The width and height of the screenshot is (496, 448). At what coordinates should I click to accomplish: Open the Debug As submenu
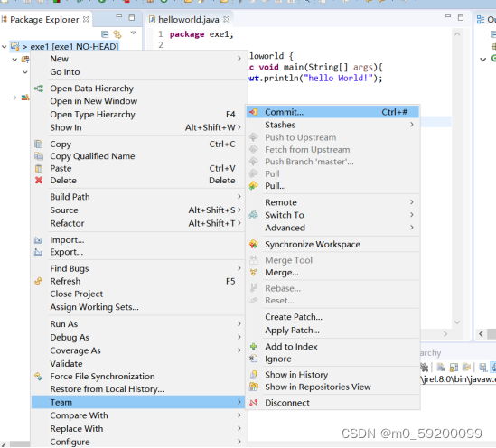click(138, 337)
